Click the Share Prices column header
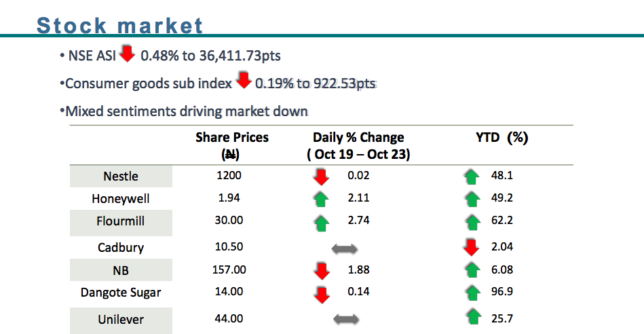 232,145
